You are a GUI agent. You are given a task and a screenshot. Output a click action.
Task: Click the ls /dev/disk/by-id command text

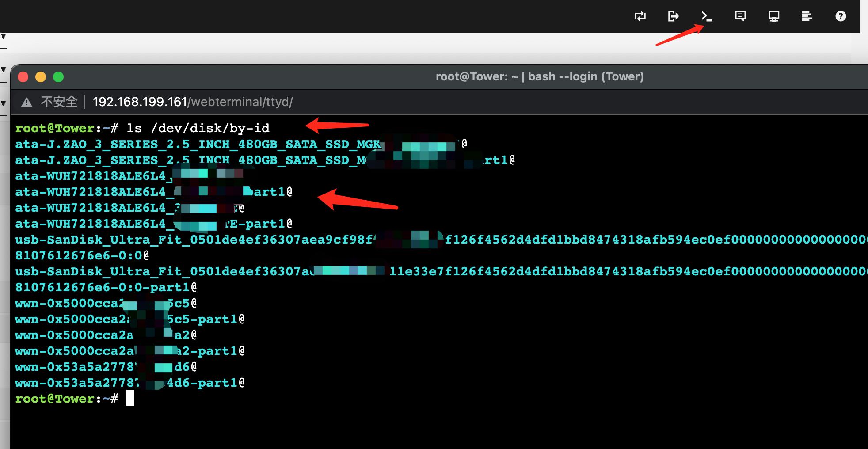[x=198, y=128]
